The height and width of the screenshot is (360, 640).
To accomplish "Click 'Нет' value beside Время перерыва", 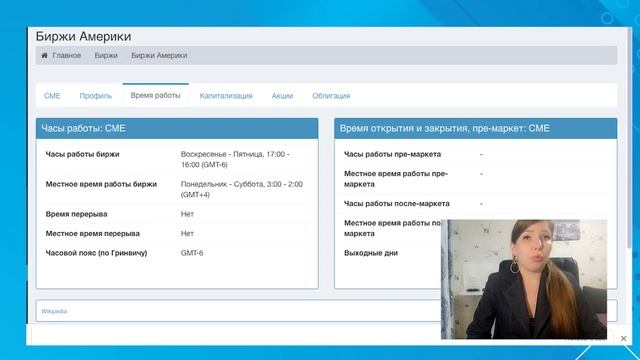I will tap(187, 214).
